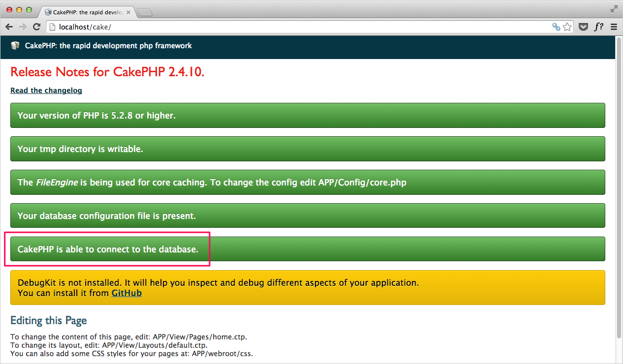Click the f? extension icon
The image size is (623, 364).
click(598, 27)
